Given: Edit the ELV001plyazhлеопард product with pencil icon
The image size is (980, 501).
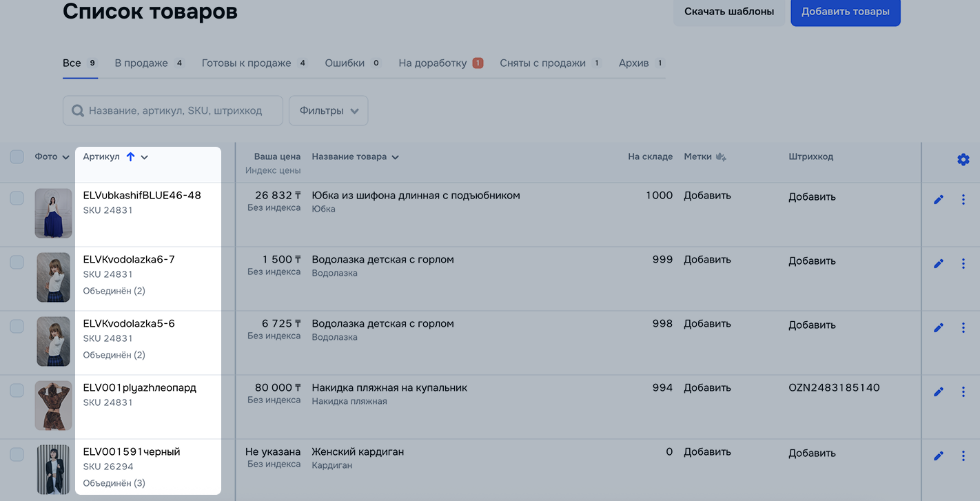Looking at the screenshot, I should click(x=938, y=392).
